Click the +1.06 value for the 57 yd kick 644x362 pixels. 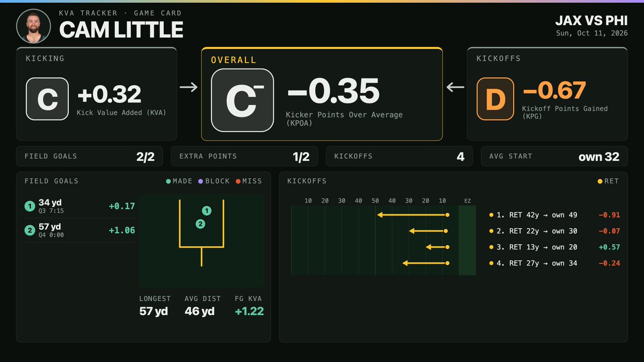pyautogui.click(x=122, y=230)
